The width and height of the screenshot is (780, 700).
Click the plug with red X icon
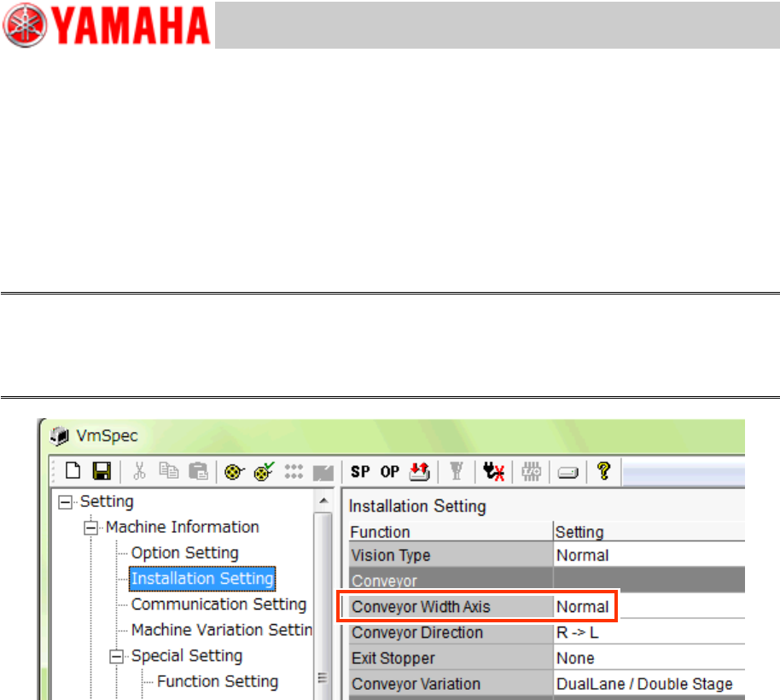click(493, 471)
